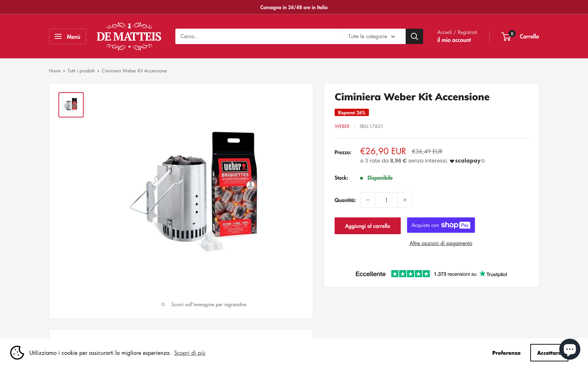Click the magnifying glass search button

pos(414,36)
